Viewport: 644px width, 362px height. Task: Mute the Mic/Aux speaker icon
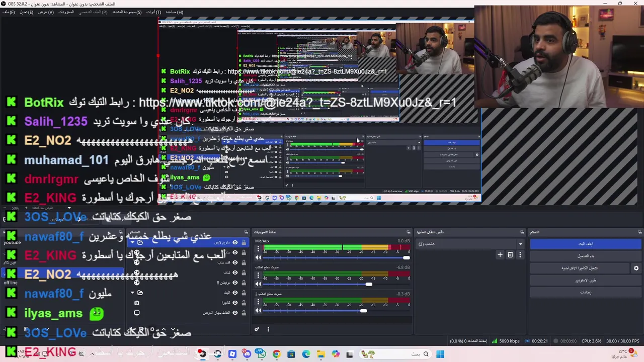259,258
